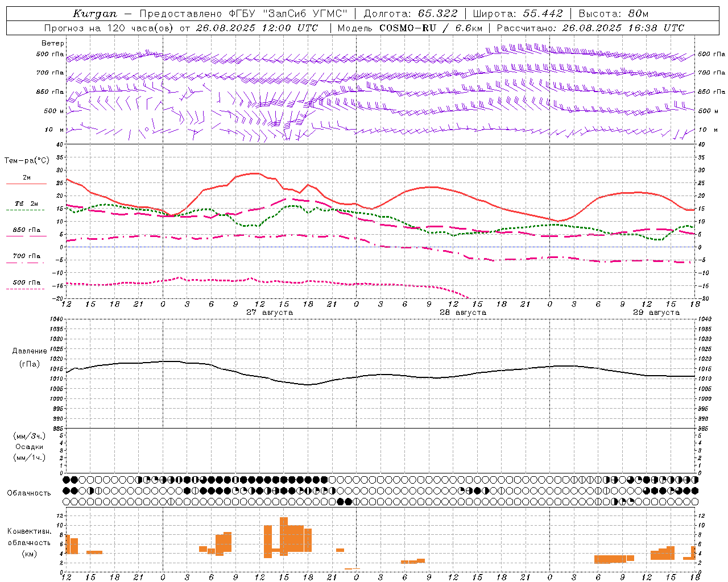Click the Широта: 55.442 value
This screenshot has width=728, height=582.
tap(518, 14)
